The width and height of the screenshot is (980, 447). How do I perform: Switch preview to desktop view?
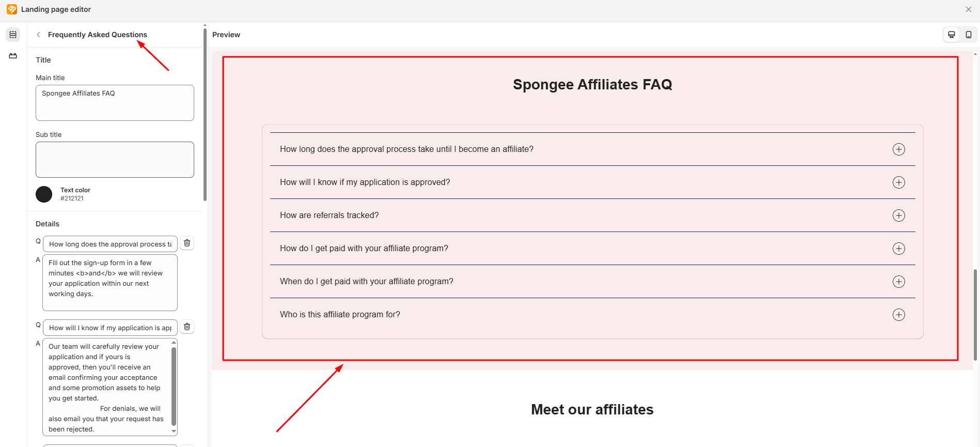(x=951, y=35)
